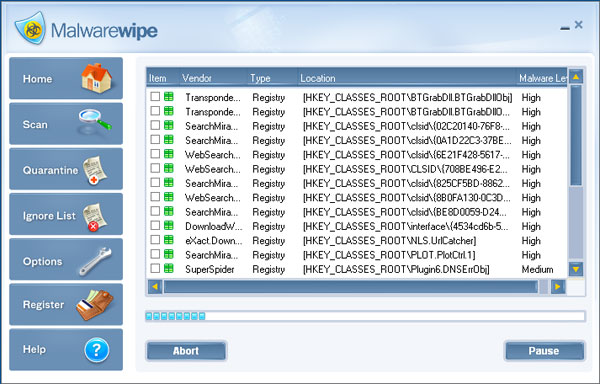The height and width of the screenshot is (384, 600).
Task: Tick the checkbox for 708BE496 entry
Action: (x=155, y=168)
